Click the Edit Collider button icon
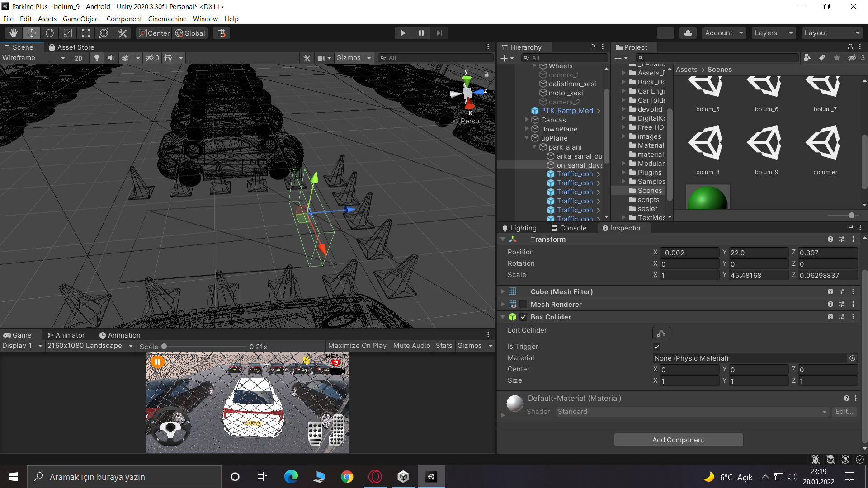This screenshot has width=868, height=488. tap(661, 333)
